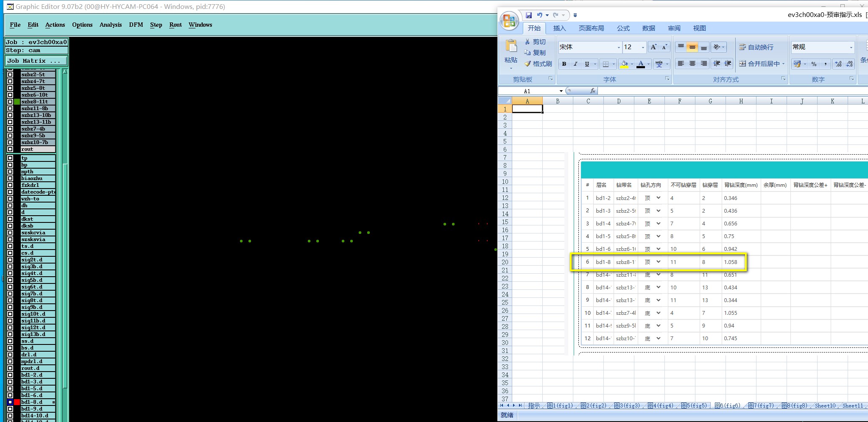
Task: Open Actions menu in Graphic Editor
Action: pos(55,25)
